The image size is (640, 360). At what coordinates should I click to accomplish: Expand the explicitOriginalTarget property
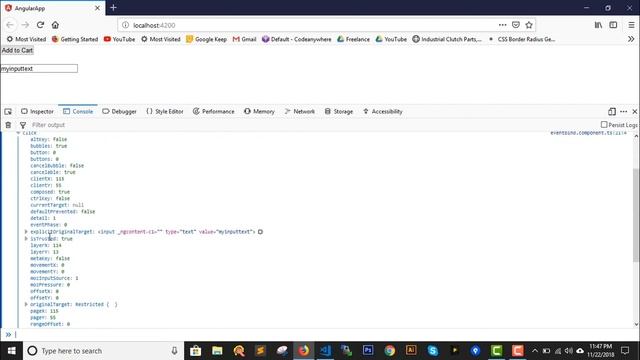pyautogui.click(x=26, y=231)
